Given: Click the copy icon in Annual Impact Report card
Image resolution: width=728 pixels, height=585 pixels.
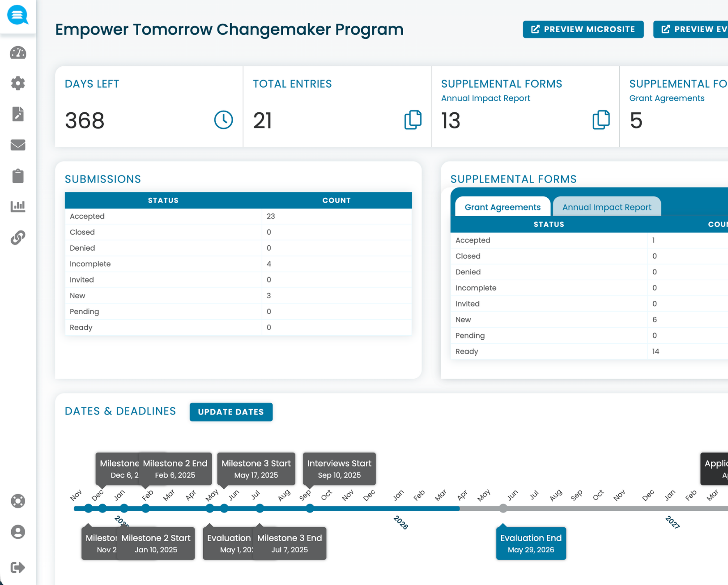Looking at the screenshot, I should (x=601, y=120).
